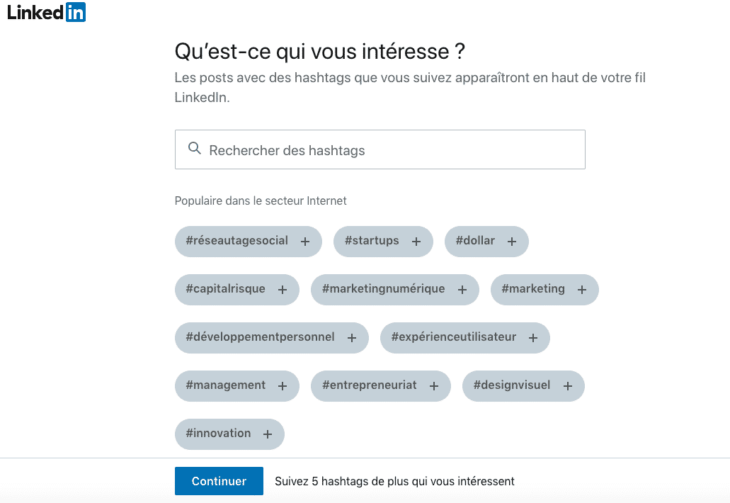
Task: Toggle the #designvisuel hashtag chip
Action: 522,386
